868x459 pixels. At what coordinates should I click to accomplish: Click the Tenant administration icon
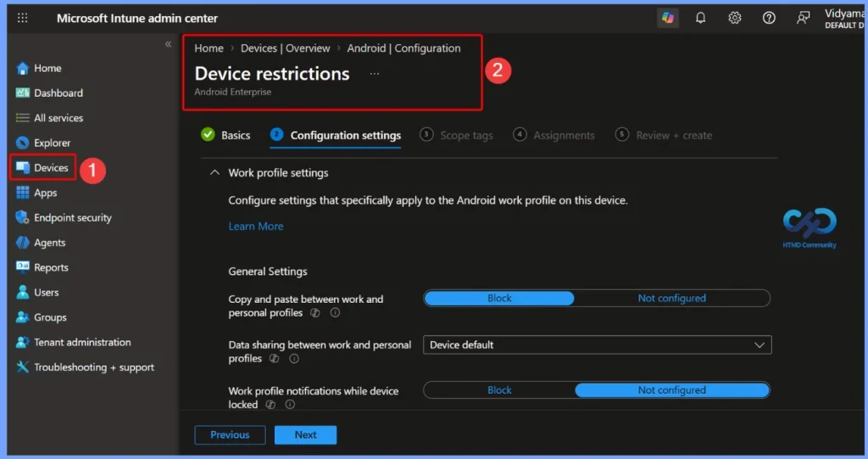(22, 342)
